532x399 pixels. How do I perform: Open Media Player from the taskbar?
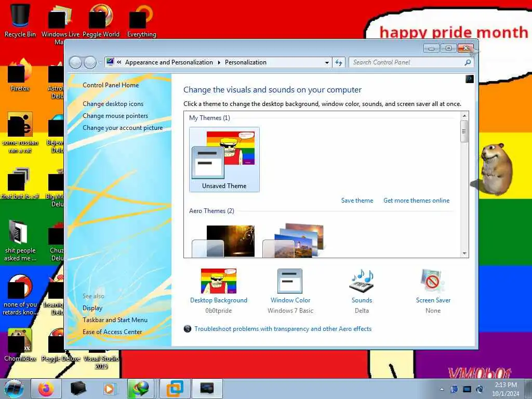pyautogui.click(x=109, y=389)
